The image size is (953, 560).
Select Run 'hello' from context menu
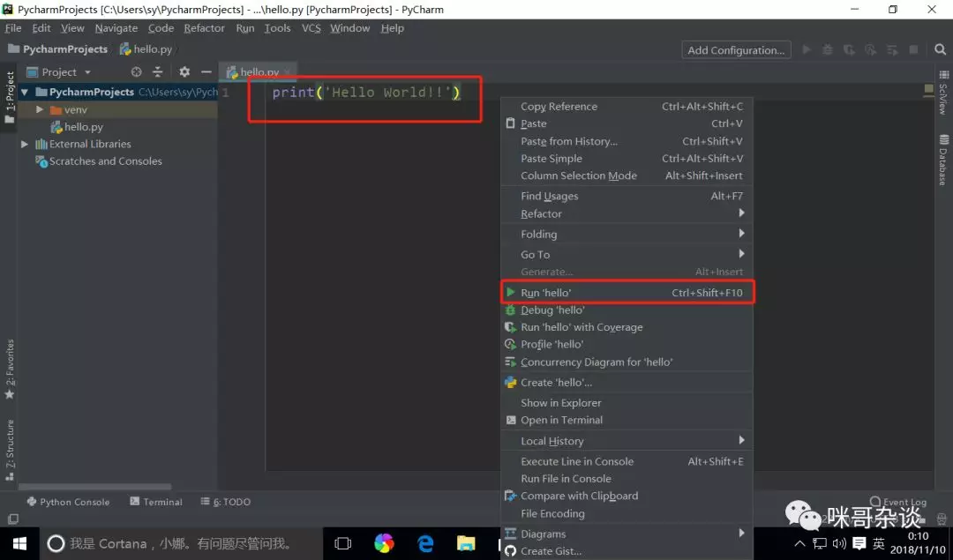627,293
